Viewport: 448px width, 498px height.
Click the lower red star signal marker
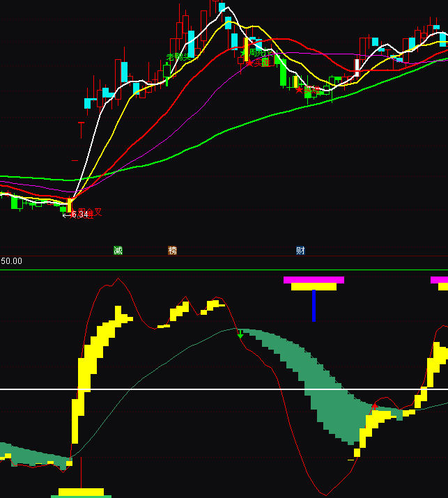(x=299, y=90)
